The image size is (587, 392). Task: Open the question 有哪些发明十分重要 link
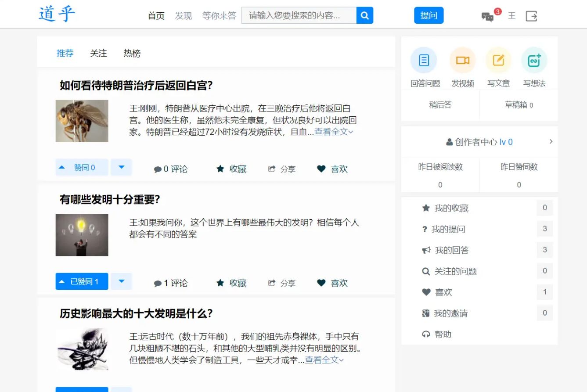click(x=109, y=199)
